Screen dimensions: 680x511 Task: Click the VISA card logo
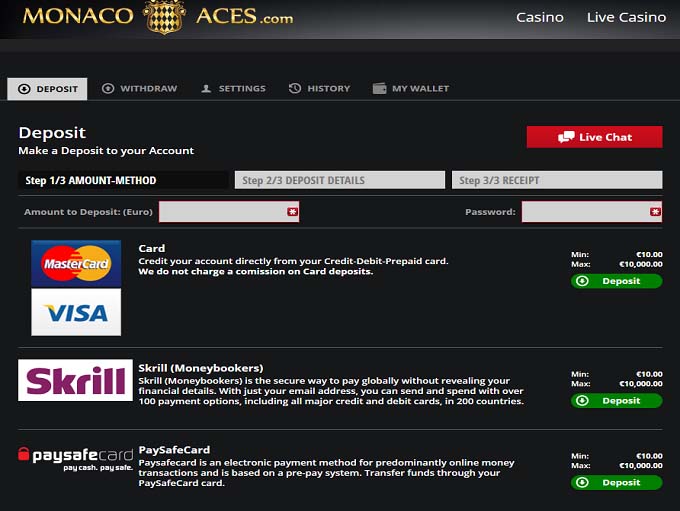point(76,312)
